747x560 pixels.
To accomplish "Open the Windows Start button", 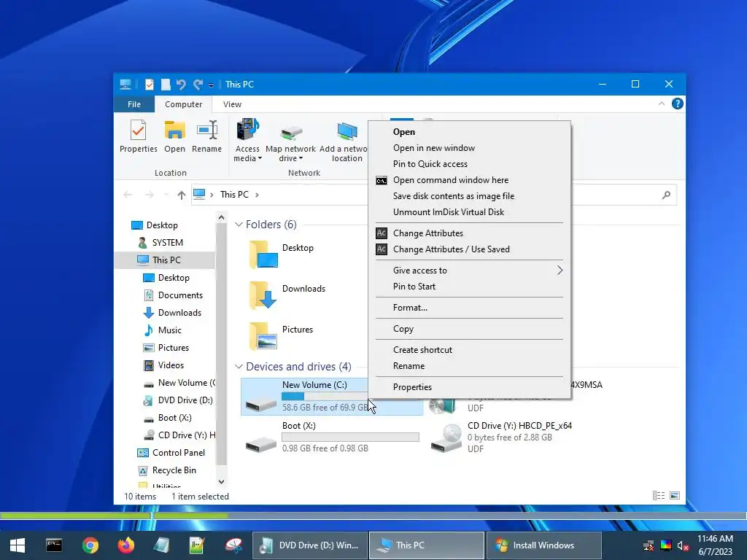I will [18, 545].
